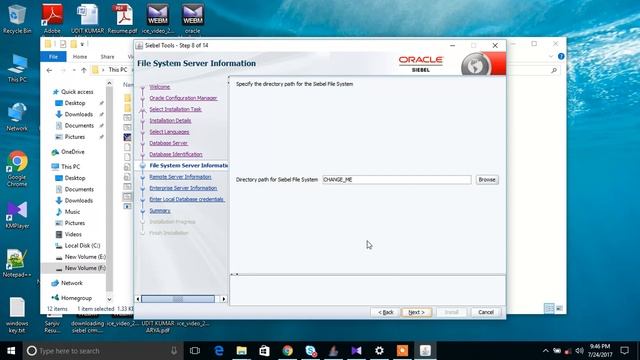
Task: Go to Enterprise Server Information step
Action: click(x=183, y=188)
